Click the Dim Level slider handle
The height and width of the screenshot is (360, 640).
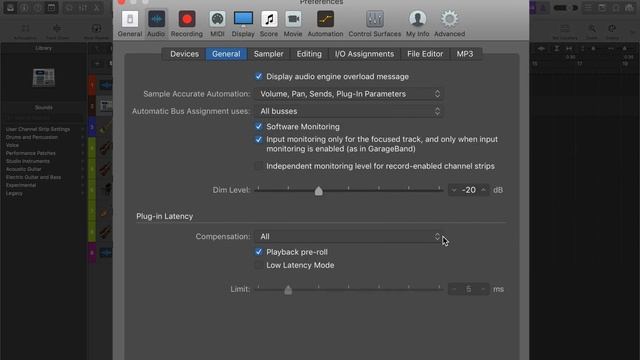[319, 191]
